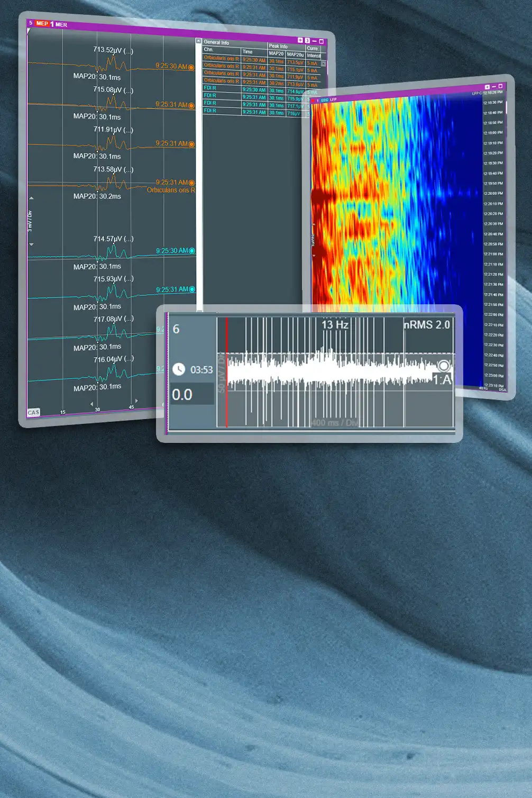This screenshot has height=798, width=532.
Task: Click the CAS icon at bottom left
Action: [x=33, y=412]
